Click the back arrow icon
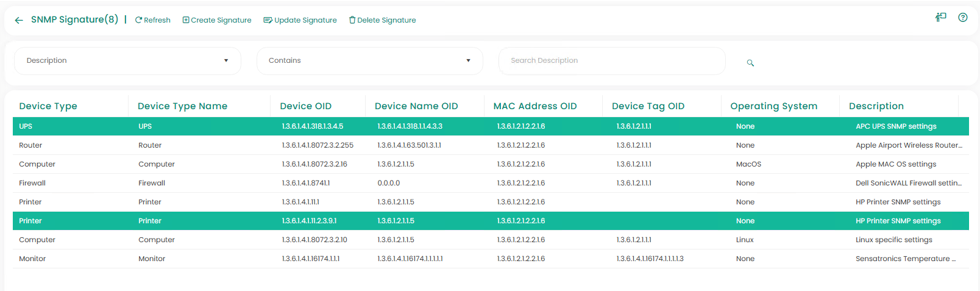The width and height of the screenshot is (980, 291). [19, 20]
